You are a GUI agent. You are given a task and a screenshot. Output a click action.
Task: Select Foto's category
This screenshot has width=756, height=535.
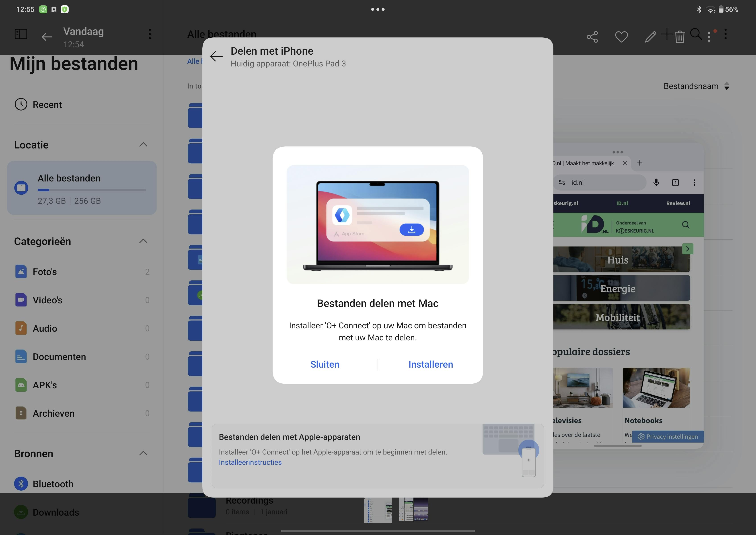pyautogui.click(x=45, y=272)
